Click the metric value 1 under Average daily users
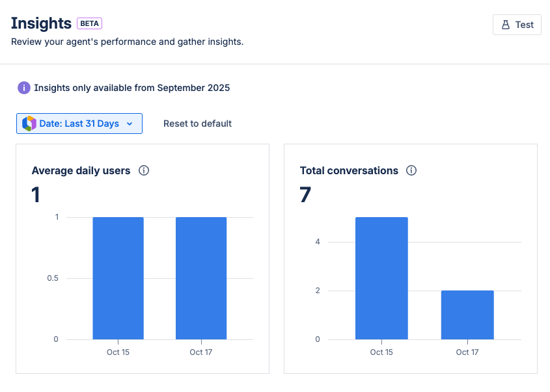Screen dimensions: 550x392 (x=34, y=194)
